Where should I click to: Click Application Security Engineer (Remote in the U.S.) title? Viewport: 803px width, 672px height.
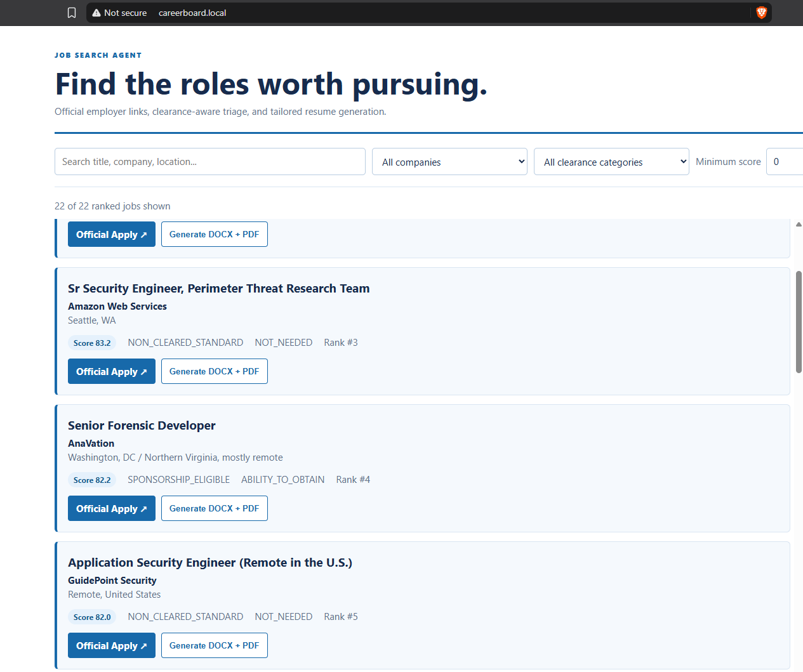(x=210, y=563)
